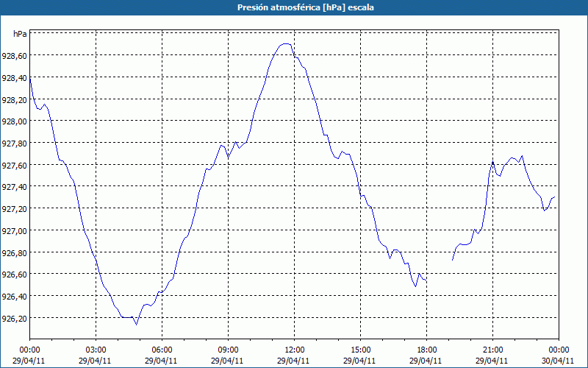The image size is (588, 368).
Task: Click the title 'Presión atmosférica [hPa] escala'
Action: coord(305,7)
